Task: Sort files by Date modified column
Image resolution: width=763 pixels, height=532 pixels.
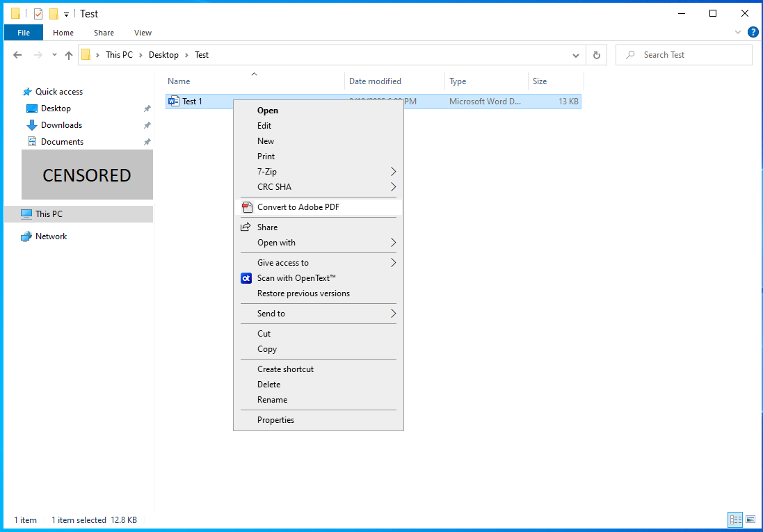Action: coord(375,81)
